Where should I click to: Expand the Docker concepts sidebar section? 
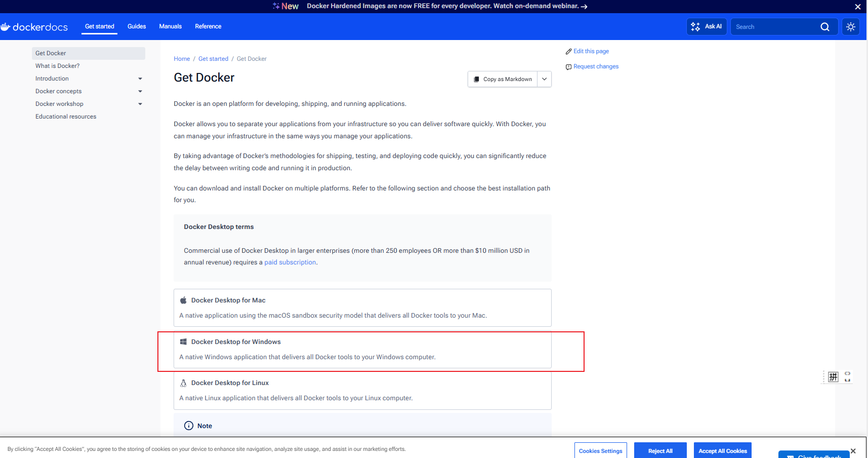(140, 91)
